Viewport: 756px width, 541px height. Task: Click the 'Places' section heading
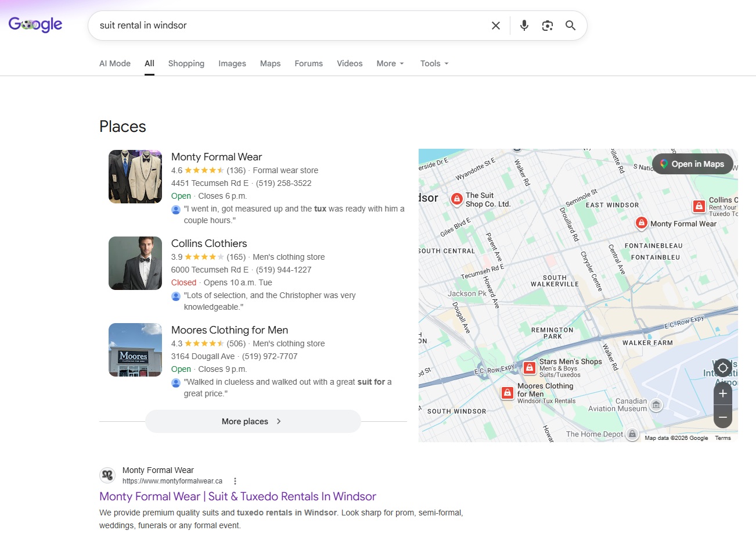tap(123, 127)
